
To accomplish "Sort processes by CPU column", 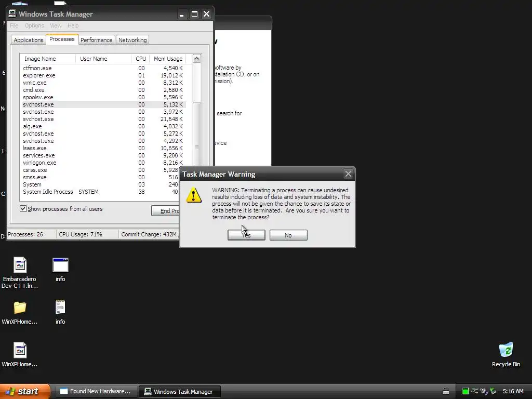I will (140, 59).
